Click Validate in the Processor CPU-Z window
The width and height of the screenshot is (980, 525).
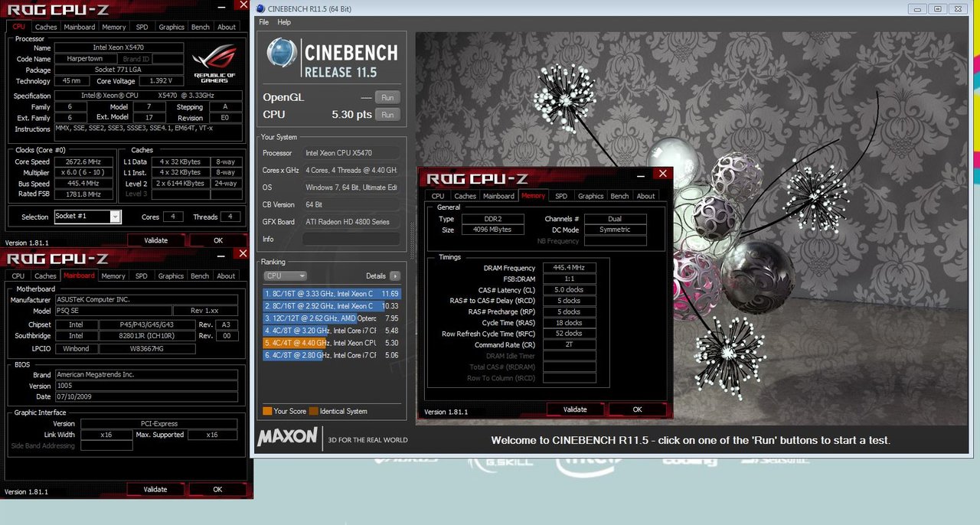click(x=155, y=240)
